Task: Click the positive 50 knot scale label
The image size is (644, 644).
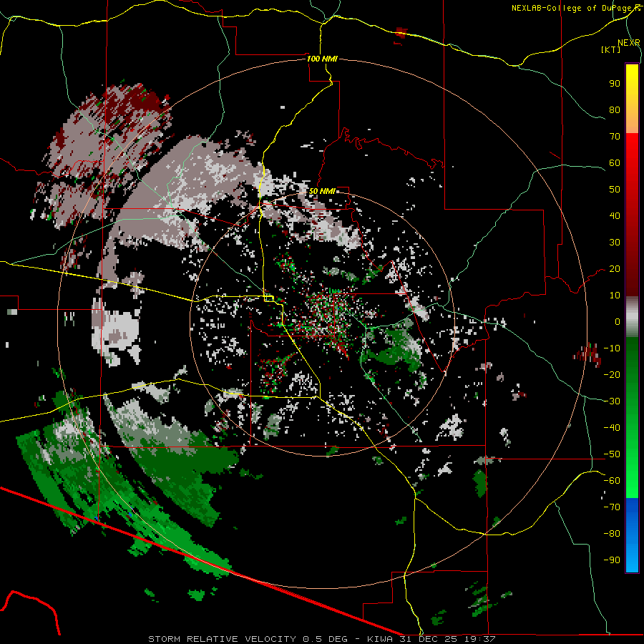Action: (615, 190)
